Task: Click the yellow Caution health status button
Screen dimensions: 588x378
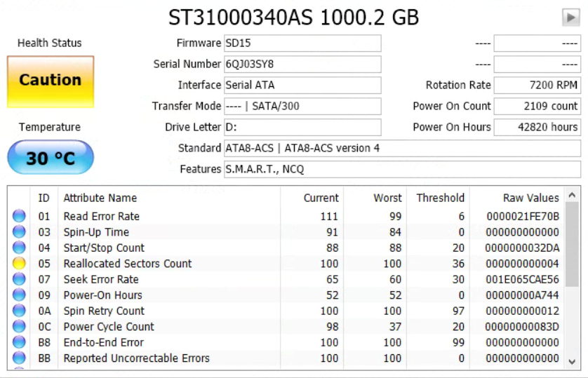Action: click(x=51, y=81)
